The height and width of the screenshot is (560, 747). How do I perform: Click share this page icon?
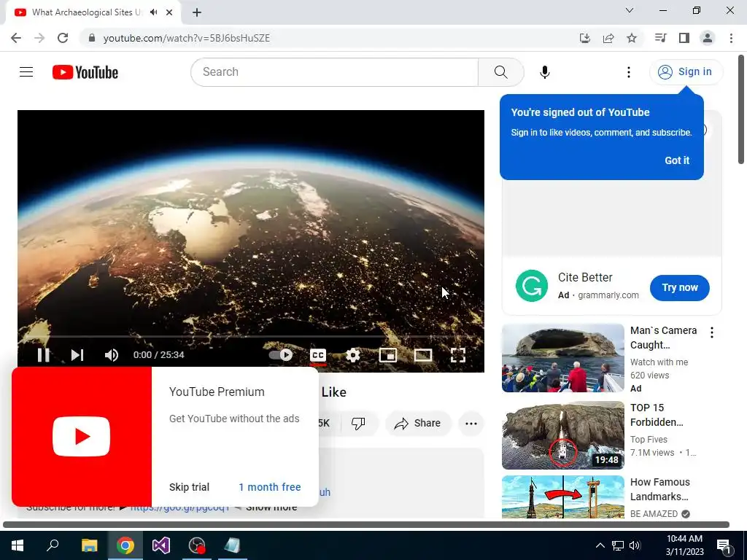point(608,38)
